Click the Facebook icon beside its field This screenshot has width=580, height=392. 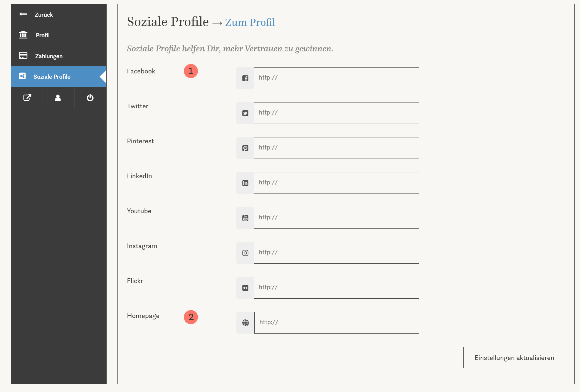pos(245,78)
